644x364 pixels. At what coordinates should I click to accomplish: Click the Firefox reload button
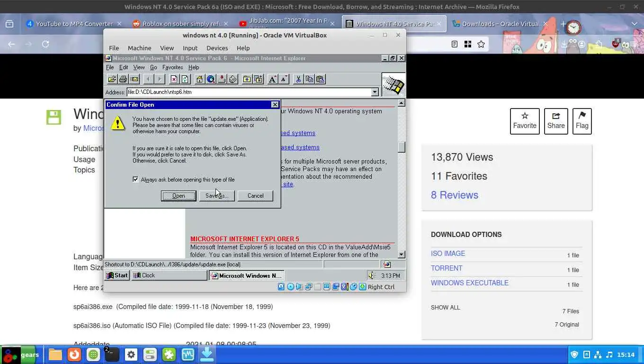point(45,44)
